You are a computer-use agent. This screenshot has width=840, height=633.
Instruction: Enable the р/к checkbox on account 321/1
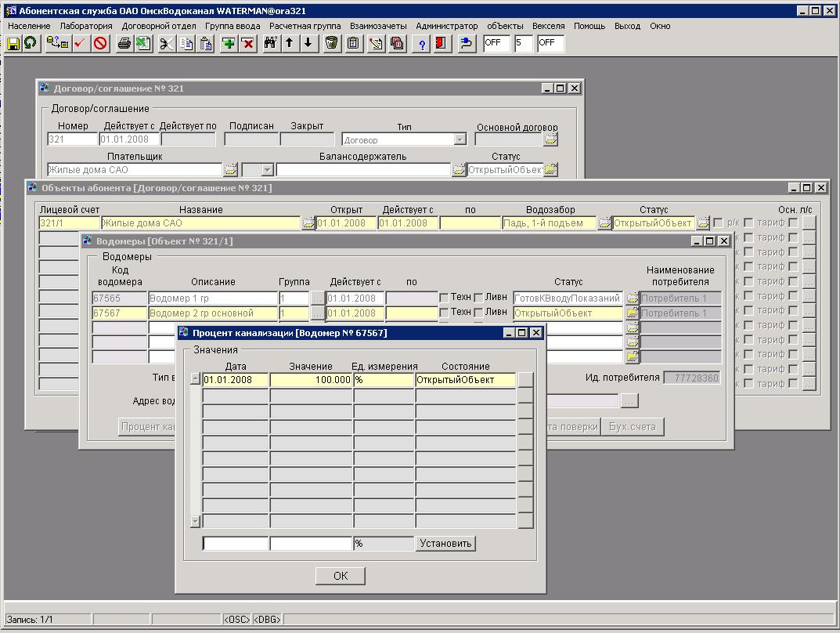click(x=719, y=223)
